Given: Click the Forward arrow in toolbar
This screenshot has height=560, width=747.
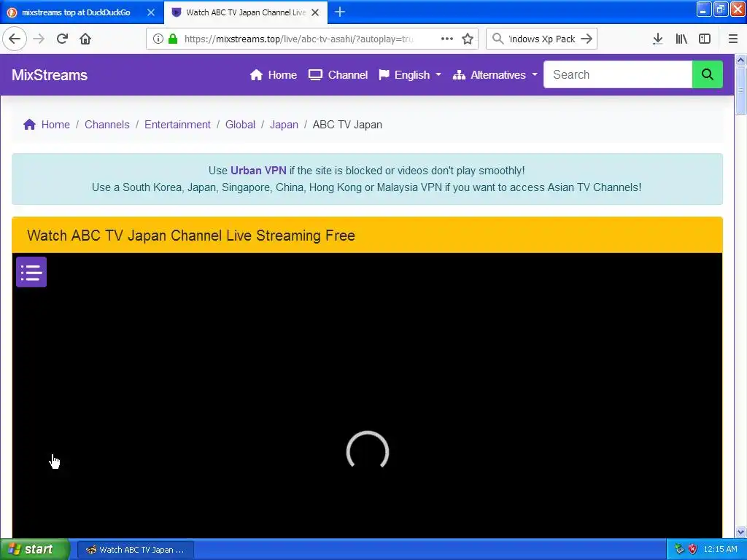Looking at the screenshot, I should [39, 39].
